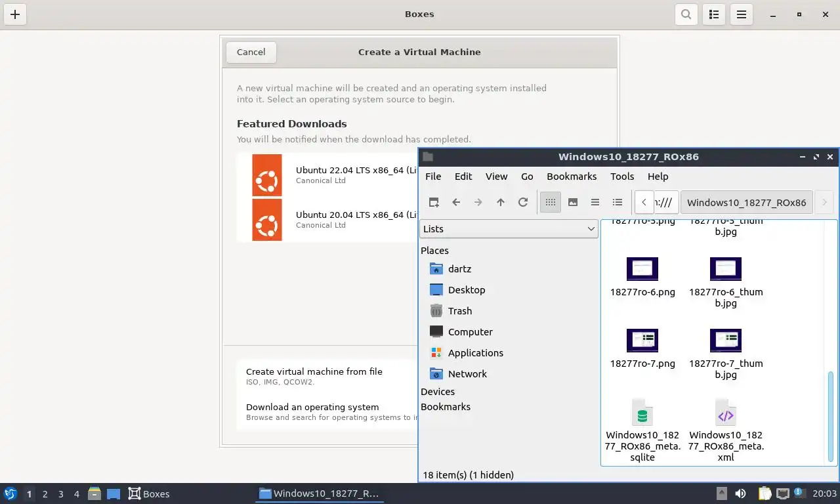Switch to workspace 2 in the taskbar pager
840x504 pixels.
coord(45,494)
